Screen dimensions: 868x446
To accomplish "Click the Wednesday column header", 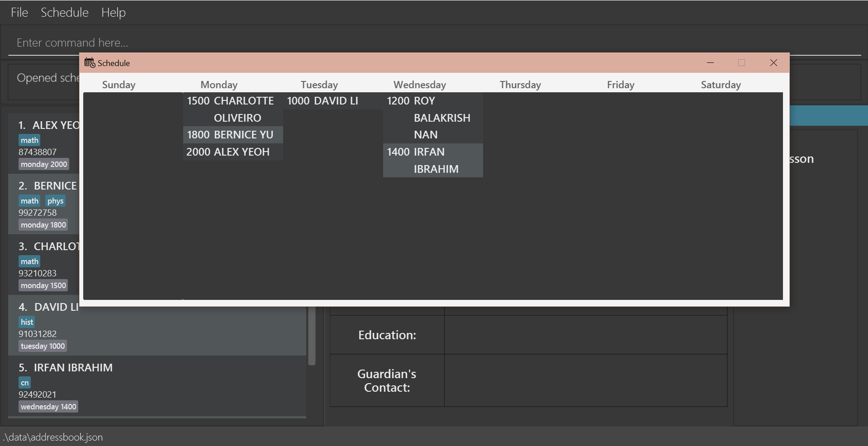I will tap(420, 85).
